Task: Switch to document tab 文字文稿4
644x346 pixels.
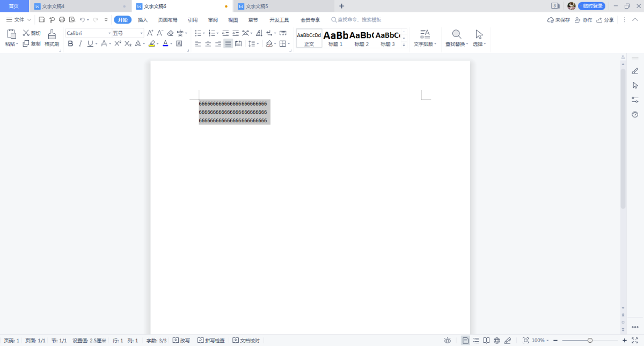Action: pyautogui.click(x=80, y=6)
